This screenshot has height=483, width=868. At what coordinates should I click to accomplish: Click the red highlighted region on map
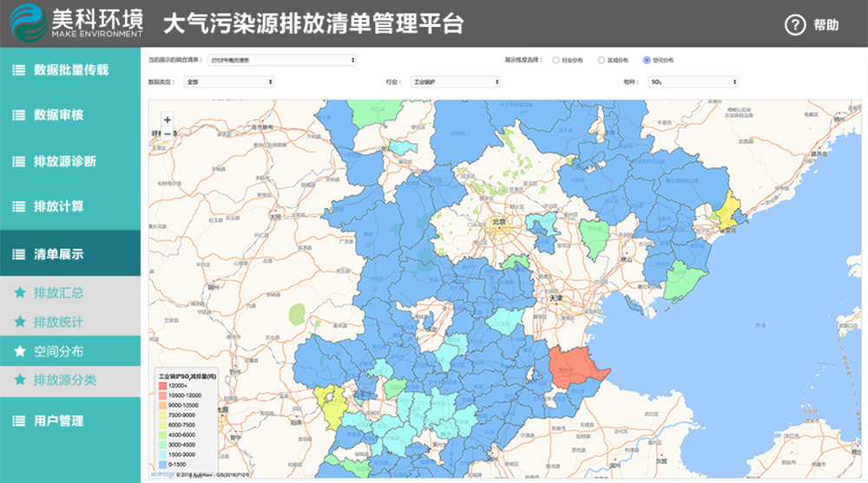pos(575,366)
